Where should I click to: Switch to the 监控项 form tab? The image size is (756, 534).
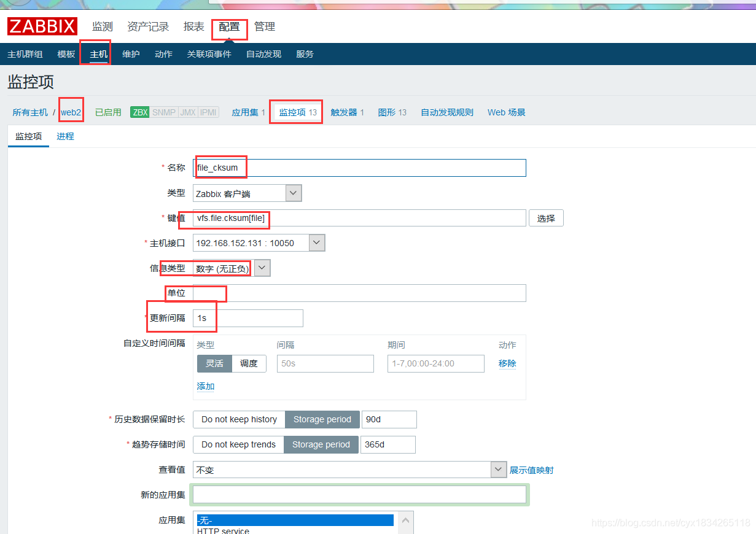pos(29,136)
